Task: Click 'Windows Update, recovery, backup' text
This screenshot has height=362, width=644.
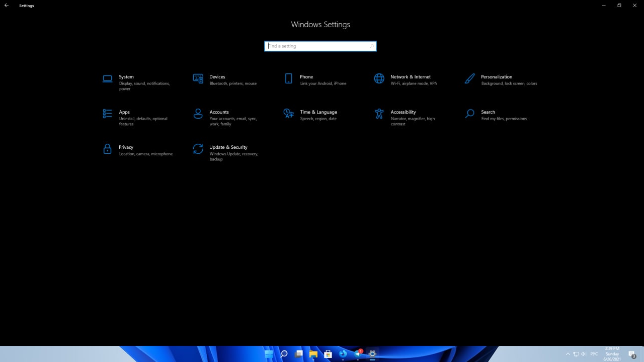Action: 234,156
